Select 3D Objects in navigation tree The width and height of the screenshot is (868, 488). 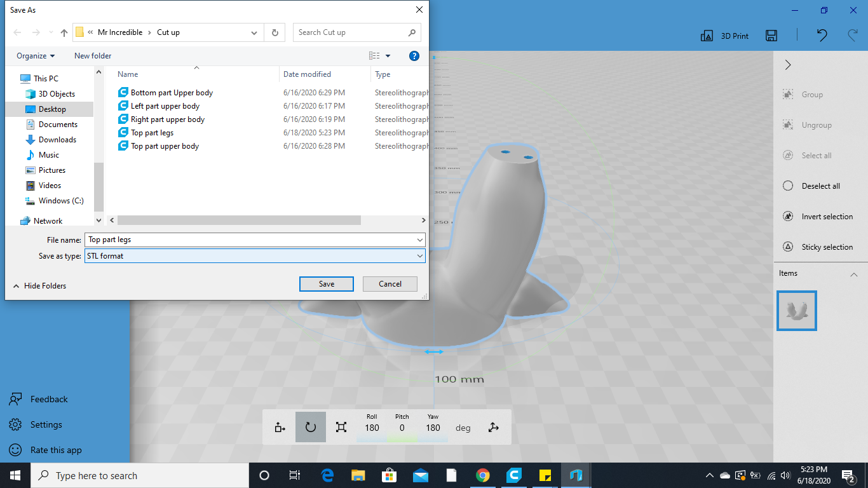tap(57, 94)
